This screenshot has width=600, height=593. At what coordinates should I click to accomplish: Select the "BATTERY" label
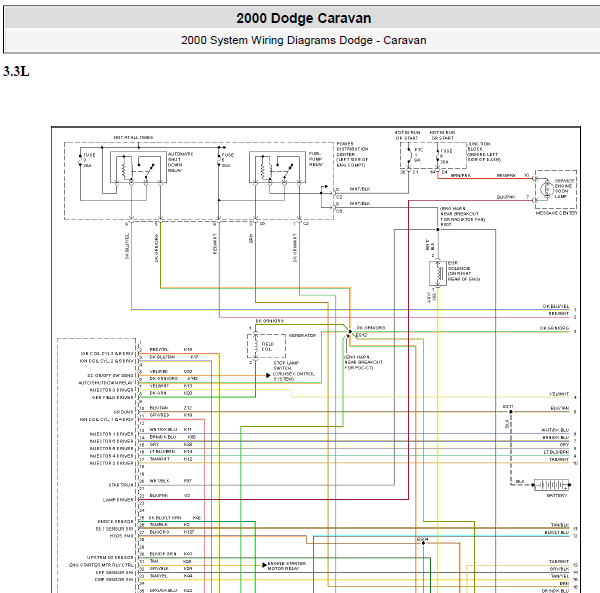click(556, 495)
